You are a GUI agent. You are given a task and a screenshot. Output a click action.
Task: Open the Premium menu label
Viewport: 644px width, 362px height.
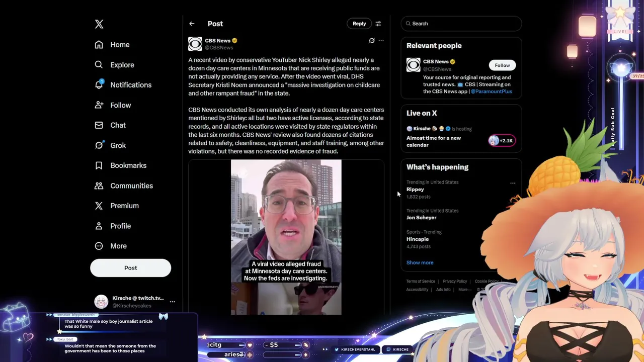click(124, 206)
